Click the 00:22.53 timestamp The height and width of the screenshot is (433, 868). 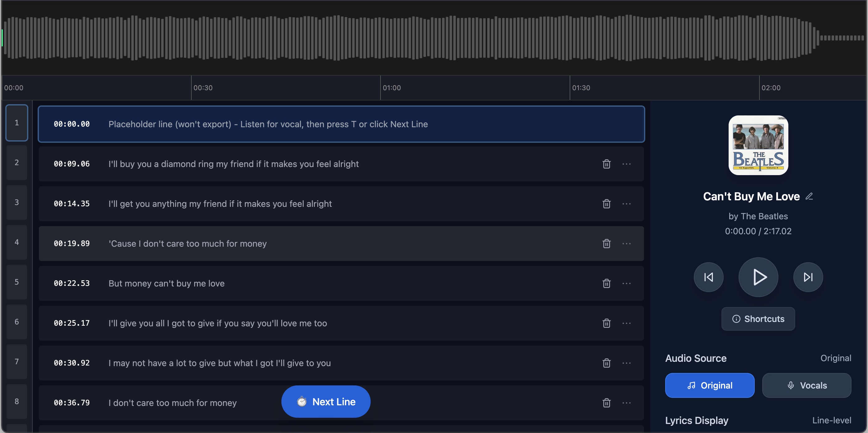[x=72, y=283]
